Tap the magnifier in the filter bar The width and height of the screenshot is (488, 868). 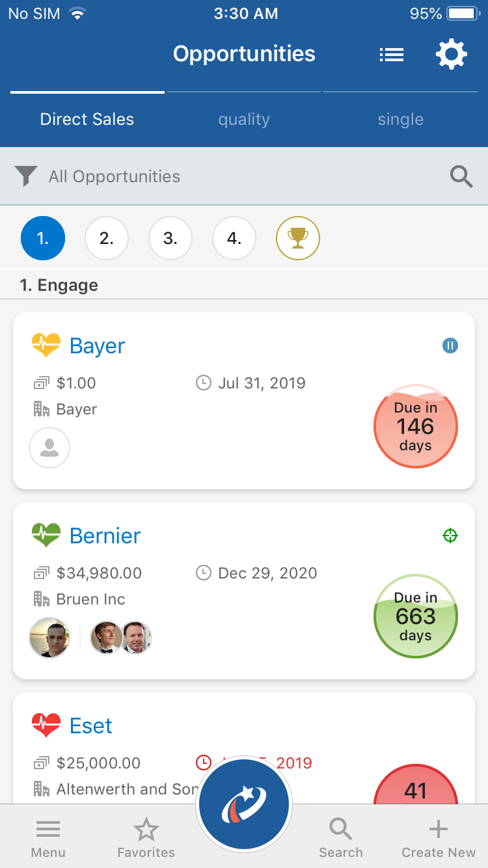(461, 176)
